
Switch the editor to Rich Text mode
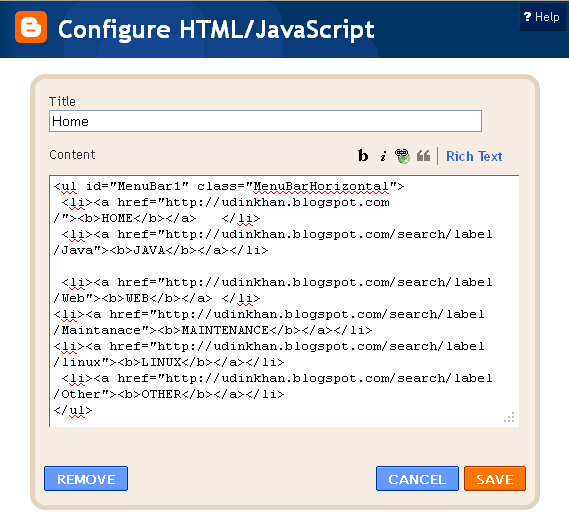[x=474, y=156]
